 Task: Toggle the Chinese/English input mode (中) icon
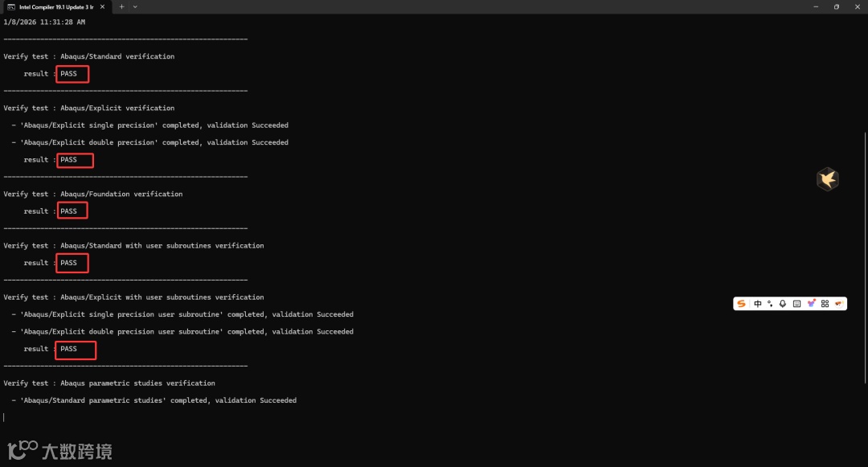tap(758, 304)
